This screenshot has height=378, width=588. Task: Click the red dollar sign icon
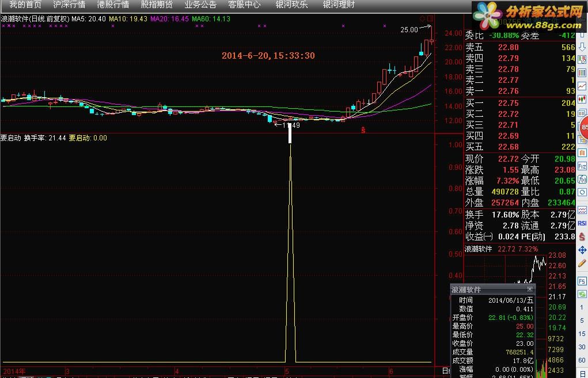(x=582, y=236)
